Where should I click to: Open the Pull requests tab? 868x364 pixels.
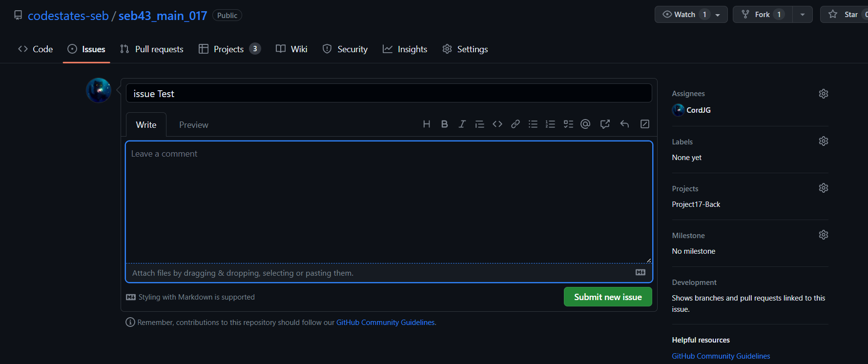pos(152,49)
